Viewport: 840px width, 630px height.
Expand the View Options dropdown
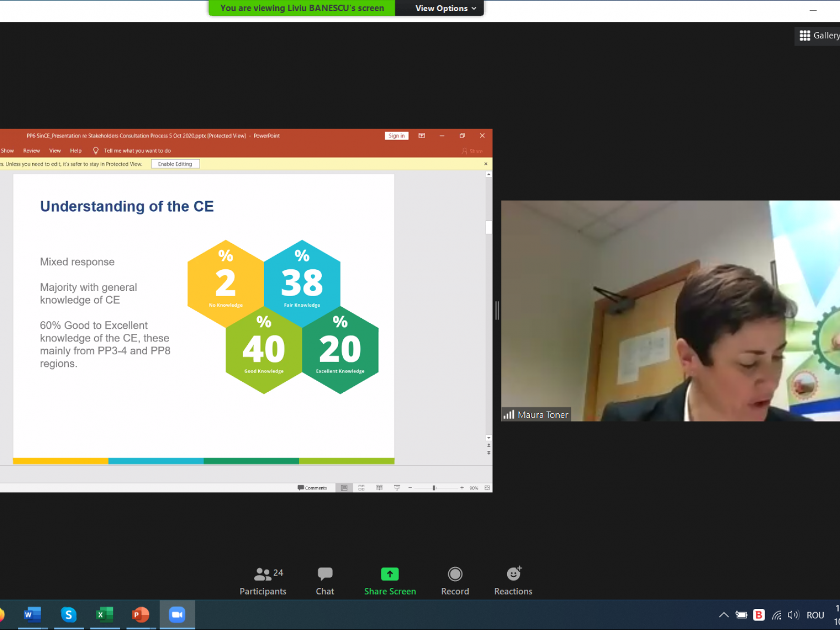[x=445, y=8]
